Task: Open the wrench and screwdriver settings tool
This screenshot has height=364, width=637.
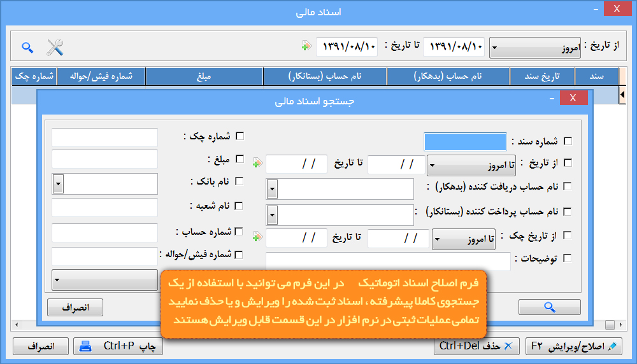Action: (55, 47)
